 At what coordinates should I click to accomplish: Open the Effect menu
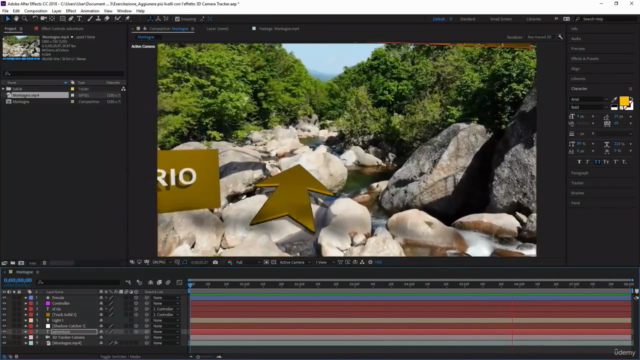click(x=71, y=11)
